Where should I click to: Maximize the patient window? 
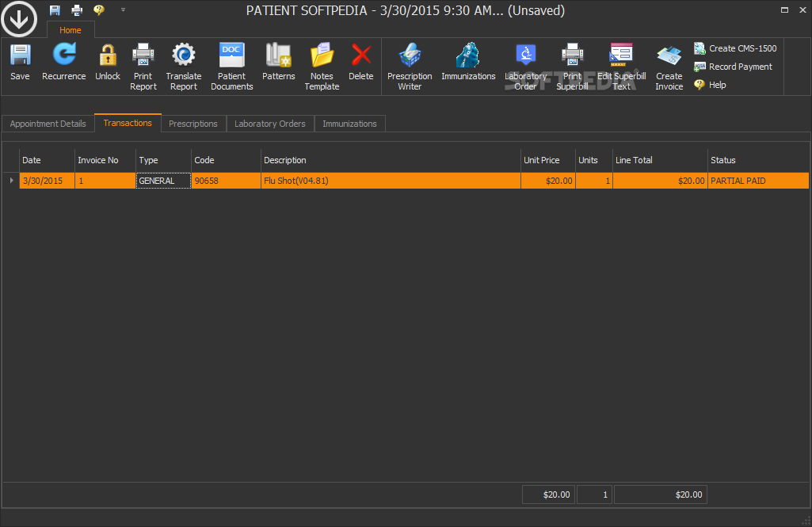click(784, 10)
